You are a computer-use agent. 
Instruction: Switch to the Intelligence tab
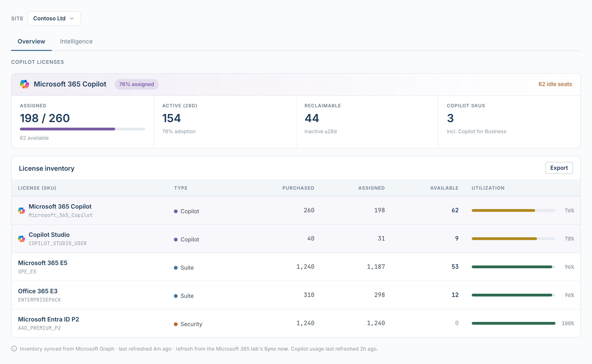pyautogui.click(x=76, y=41)
